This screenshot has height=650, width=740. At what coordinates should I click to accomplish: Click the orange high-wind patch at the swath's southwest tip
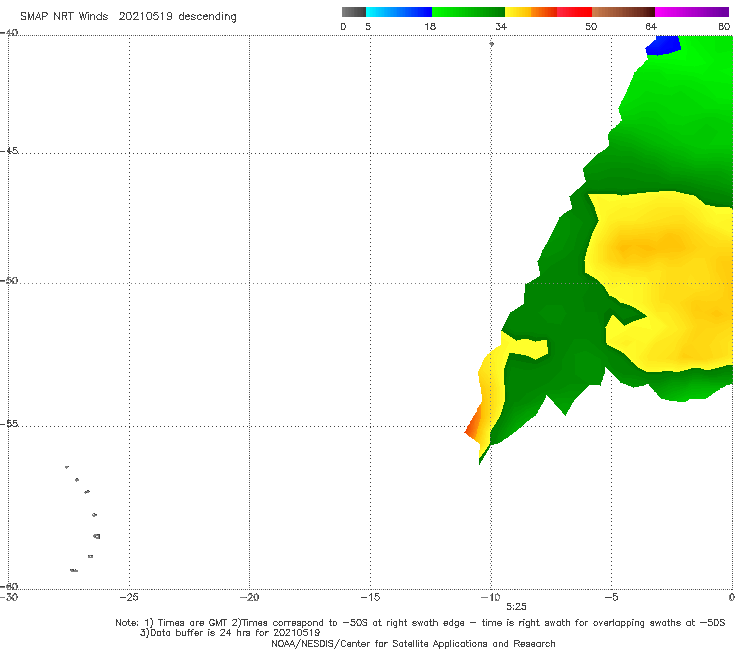coord(473,422)
